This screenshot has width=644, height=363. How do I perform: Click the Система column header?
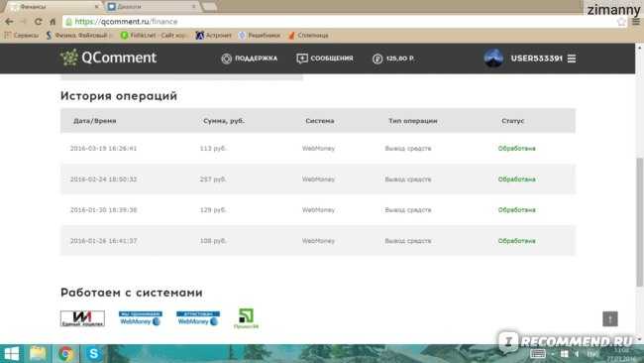[x=320, y=121]
